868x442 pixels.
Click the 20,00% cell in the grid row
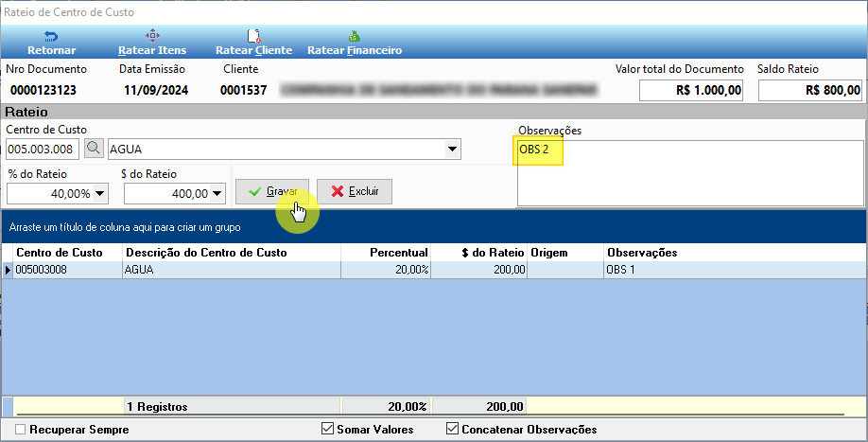pyautogui.click(x=386, y=270)
